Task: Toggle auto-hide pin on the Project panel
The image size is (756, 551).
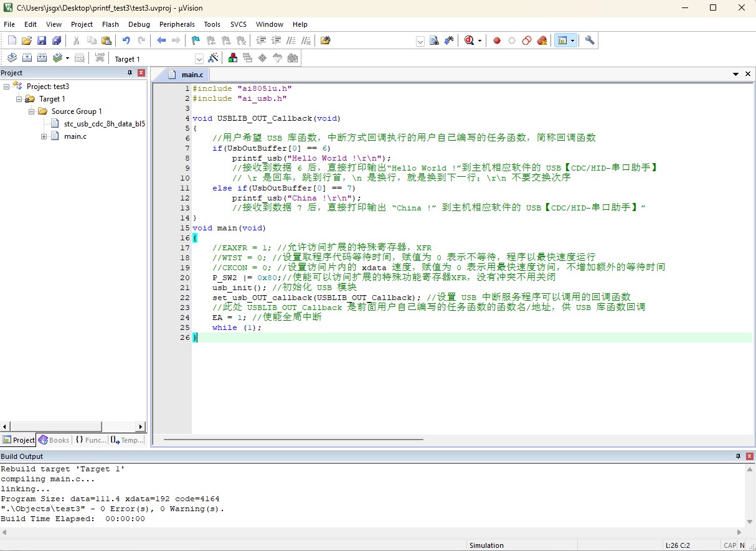Action: pyautogui.click(x=130, y=73)
